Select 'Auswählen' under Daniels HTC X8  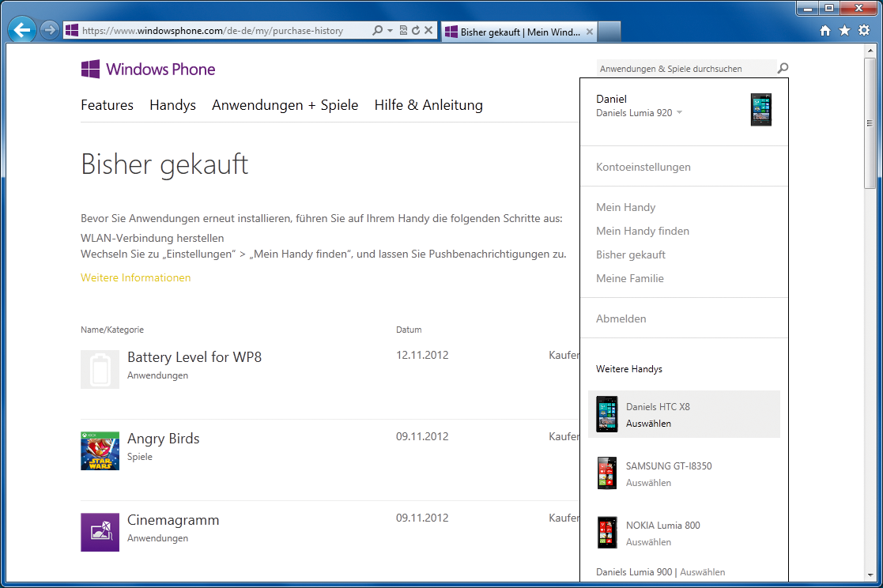(649, 424)
